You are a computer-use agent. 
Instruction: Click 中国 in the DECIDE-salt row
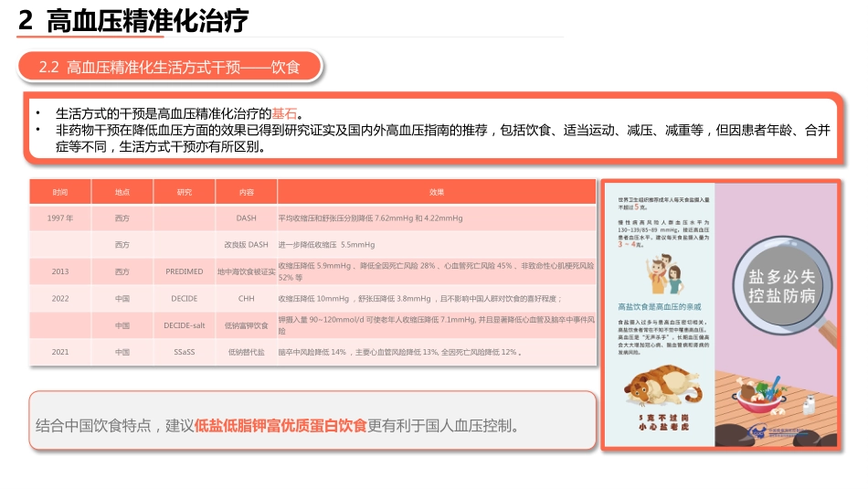click(x=122, y=325)
